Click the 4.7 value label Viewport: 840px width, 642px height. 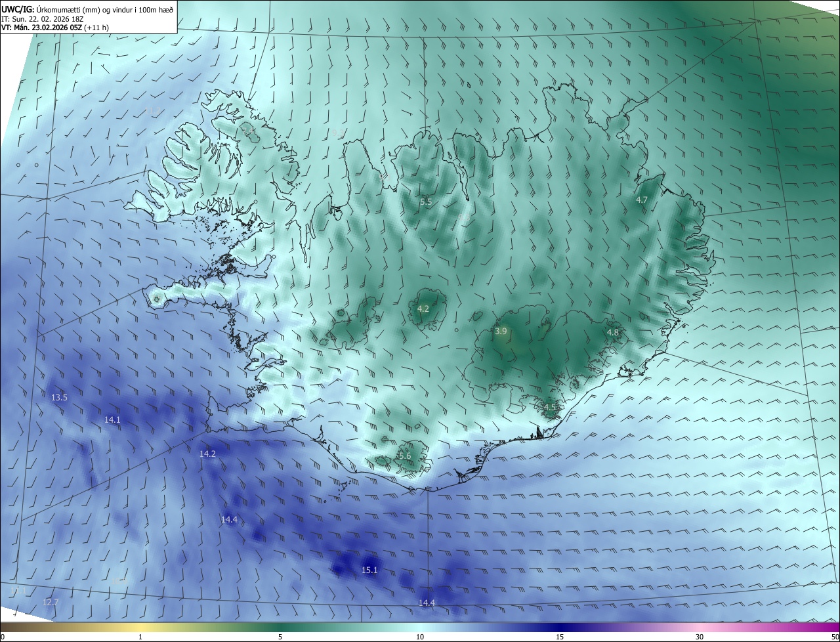[642, 200]
